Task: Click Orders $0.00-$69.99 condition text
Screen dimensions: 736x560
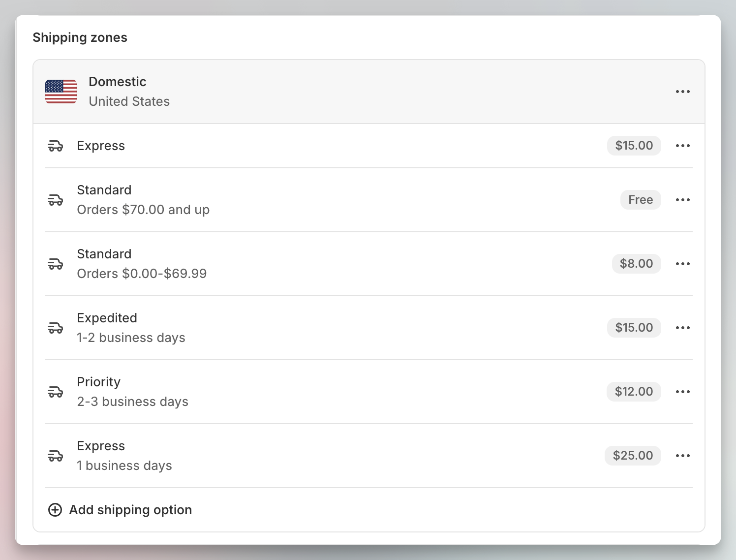Action: point(142,274)
